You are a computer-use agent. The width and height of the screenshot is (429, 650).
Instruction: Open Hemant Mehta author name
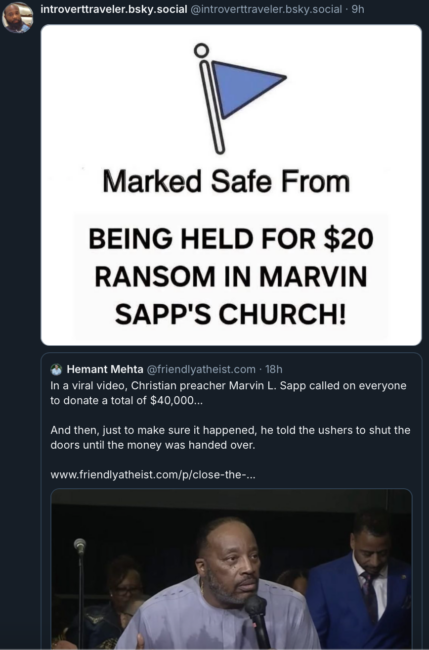105,369
